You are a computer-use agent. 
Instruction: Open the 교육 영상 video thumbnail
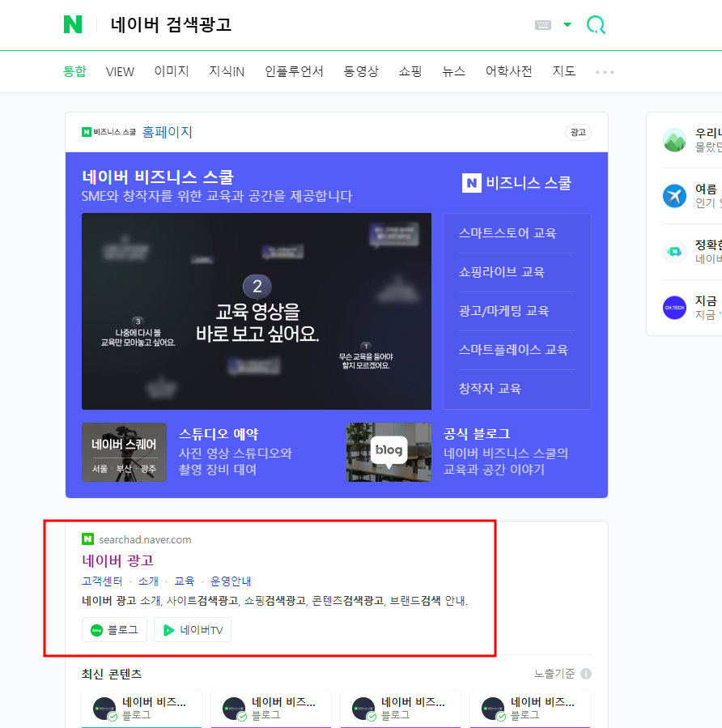pyautogui.click(x=257, y=312)
